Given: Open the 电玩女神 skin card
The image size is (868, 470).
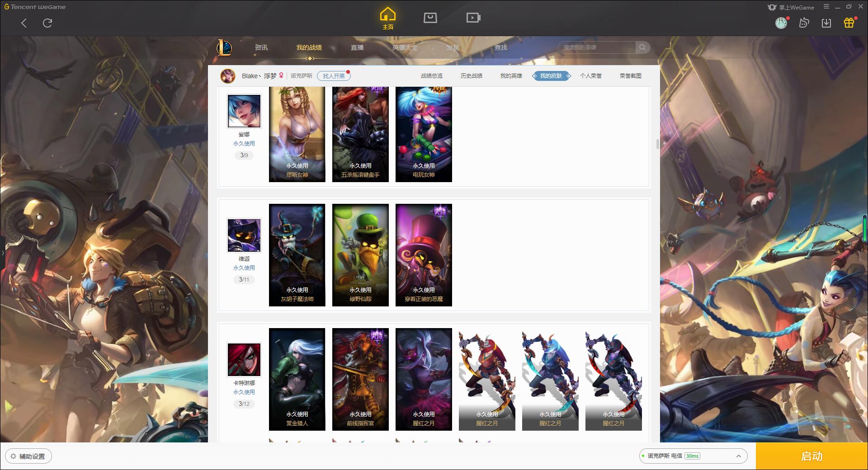Looking at the screenshot, I should click(x=424, y=134).
